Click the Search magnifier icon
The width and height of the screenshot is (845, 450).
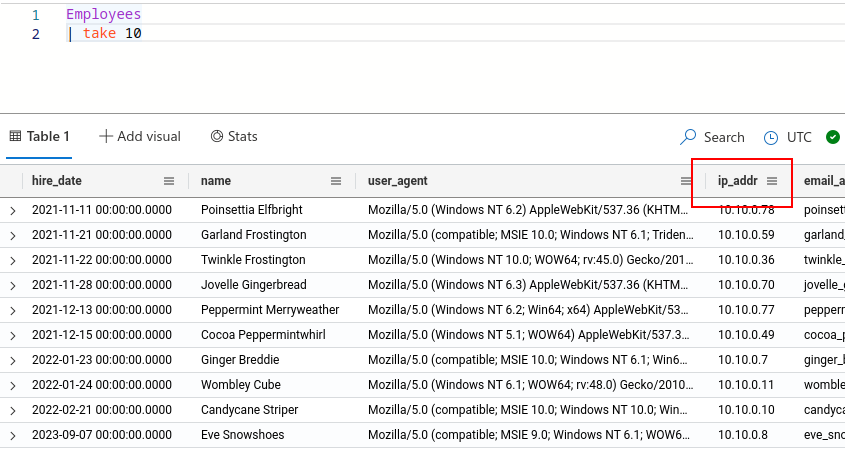(x=688, y=137)
